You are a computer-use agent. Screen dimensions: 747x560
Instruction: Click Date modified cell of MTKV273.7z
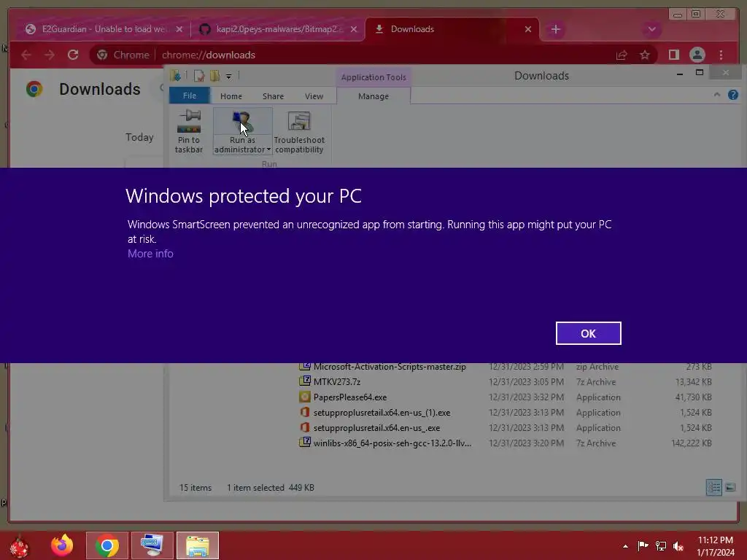pyautogui.click(x=526, y=382)
